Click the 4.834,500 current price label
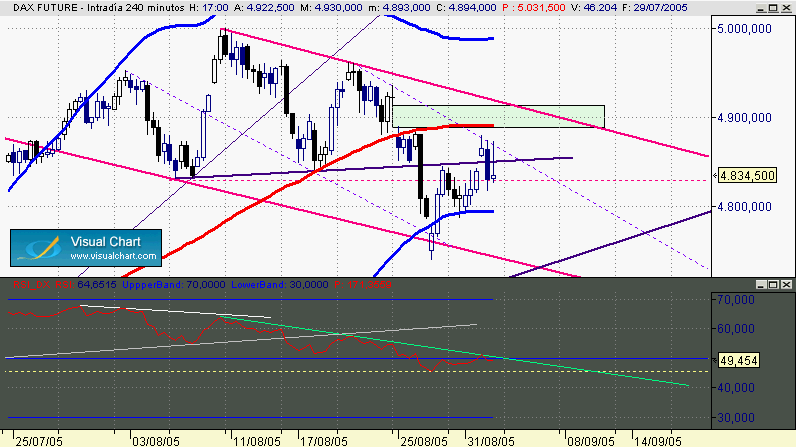Screen dimensions: 796x447 tap(747, 176)
